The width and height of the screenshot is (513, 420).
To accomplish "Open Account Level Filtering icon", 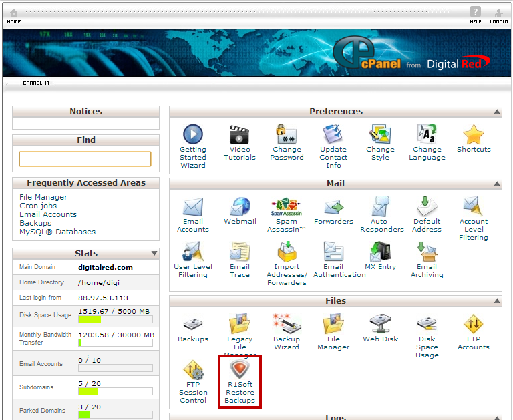I will click(x=473, y=206).
